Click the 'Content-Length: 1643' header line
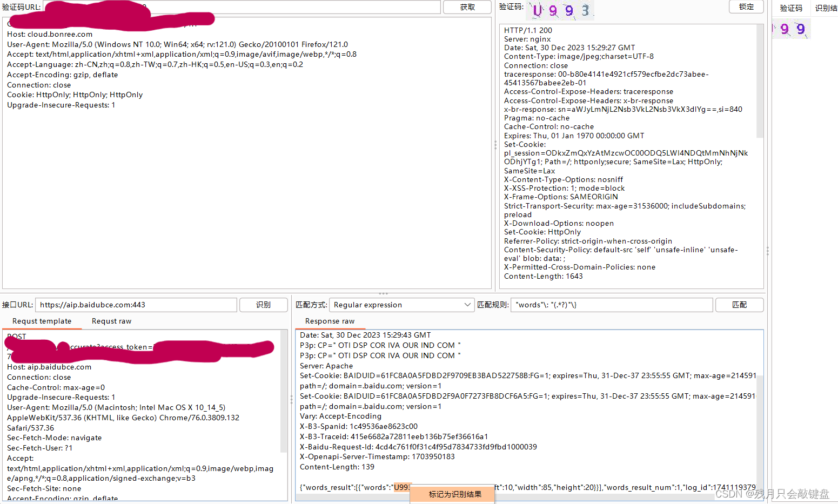The image size is (838, 504). [543, 276]
